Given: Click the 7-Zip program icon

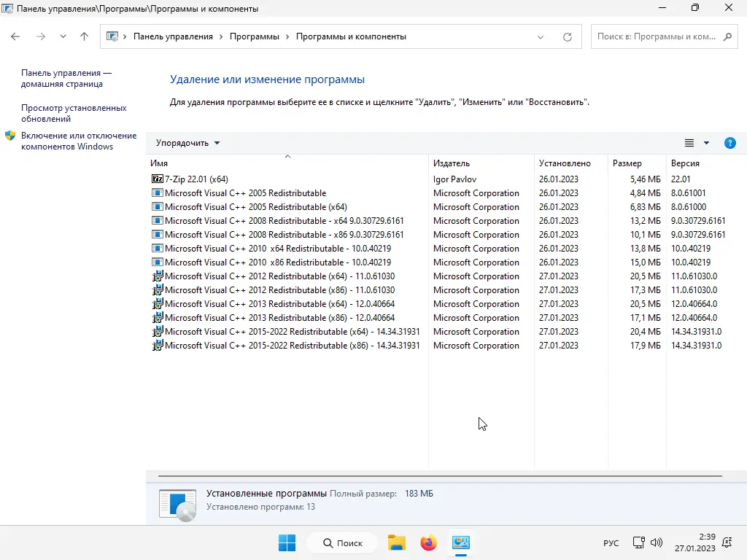Looking at the screenshot, I should (x=158, y=179).
